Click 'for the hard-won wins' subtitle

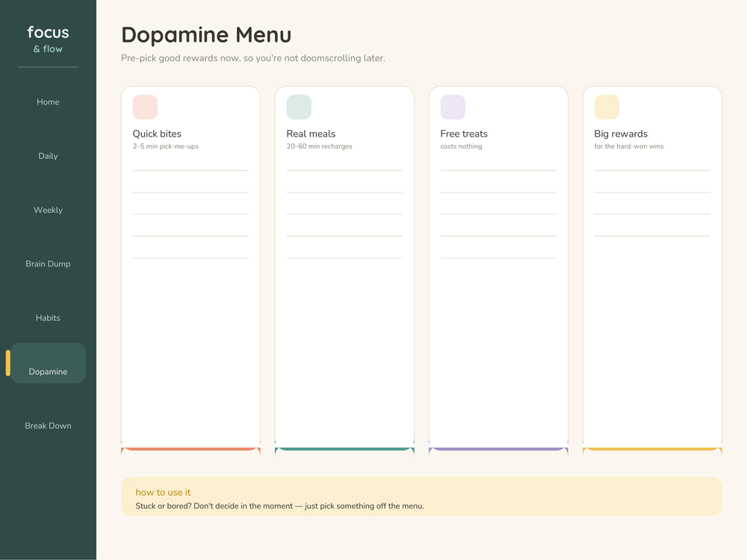pos(629,146)
